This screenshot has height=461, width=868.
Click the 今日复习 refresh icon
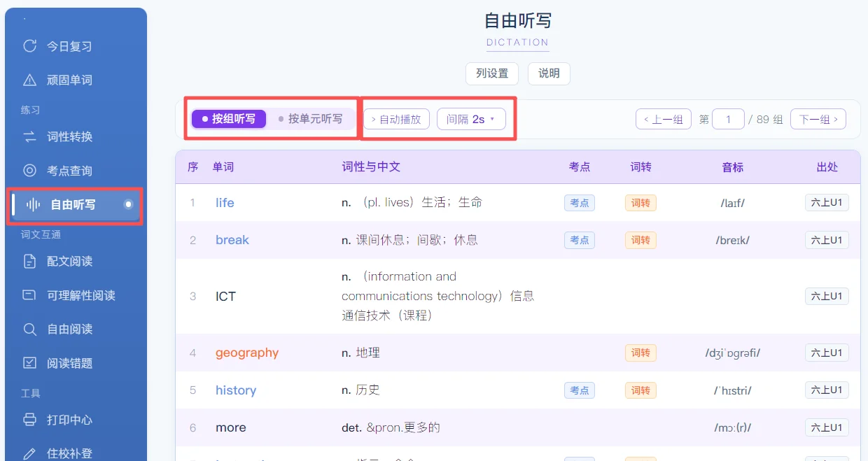pyautogui.click(x=29, y=46)
